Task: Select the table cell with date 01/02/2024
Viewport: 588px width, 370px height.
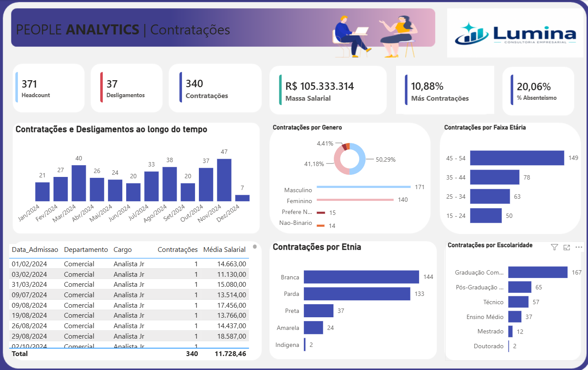Action: click(29, 264)
